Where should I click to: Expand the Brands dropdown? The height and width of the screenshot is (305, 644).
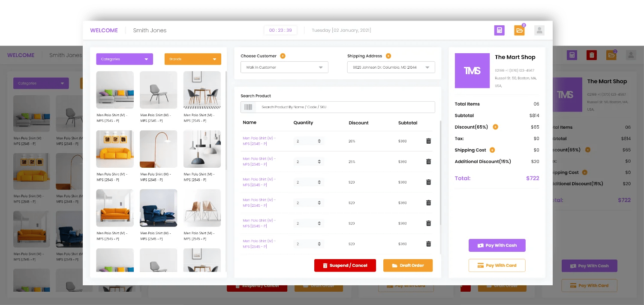(x=193, y=59)
